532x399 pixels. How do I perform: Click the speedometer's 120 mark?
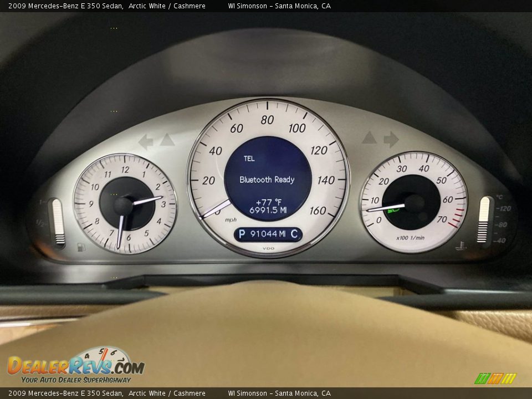(319, 150)
